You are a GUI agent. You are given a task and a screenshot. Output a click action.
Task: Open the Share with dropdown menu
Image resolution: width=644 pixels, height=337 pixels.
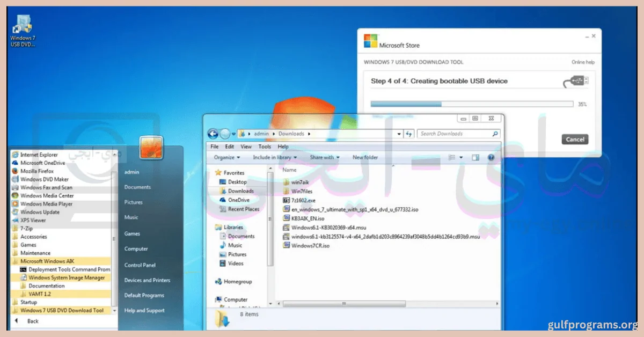coord(325,157)
